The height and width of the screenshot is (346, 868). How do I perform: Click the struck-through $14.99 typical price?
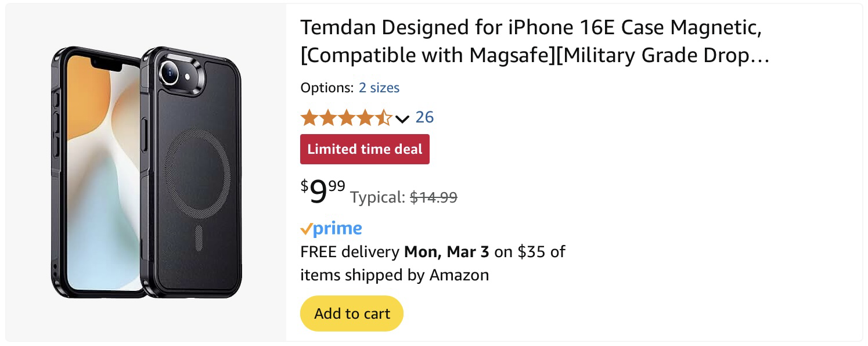click(433, 197)
